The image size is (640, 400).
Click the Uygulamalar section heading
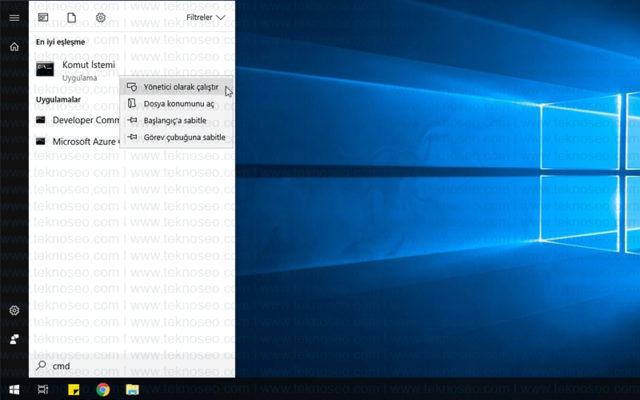pyautogui.click(x=58, y=100)
